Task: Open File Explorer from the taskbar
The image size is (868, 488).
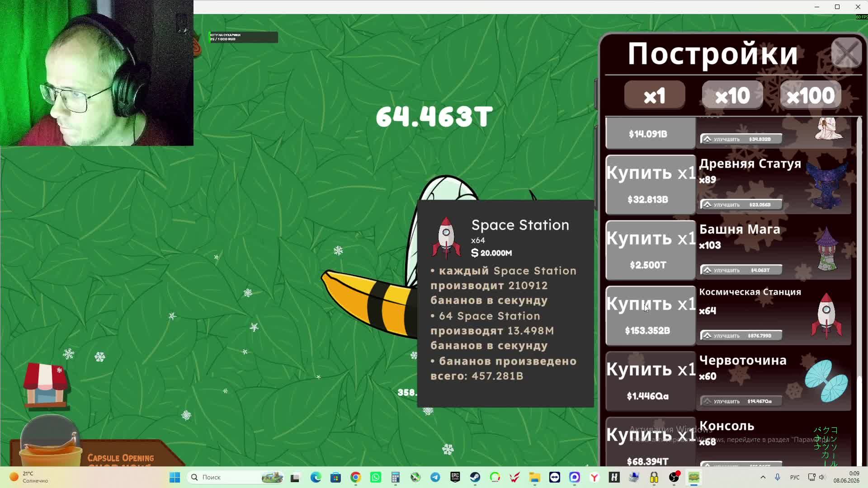Action: point(535,477)
